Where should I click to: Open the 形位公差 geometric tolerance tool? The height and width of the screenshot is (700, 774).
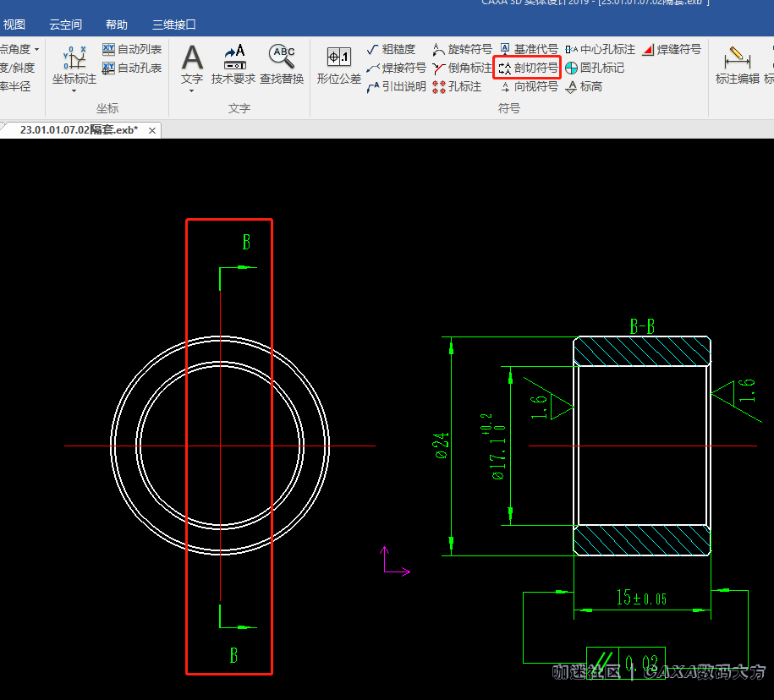pyautogui.click(x=338, y=67)
